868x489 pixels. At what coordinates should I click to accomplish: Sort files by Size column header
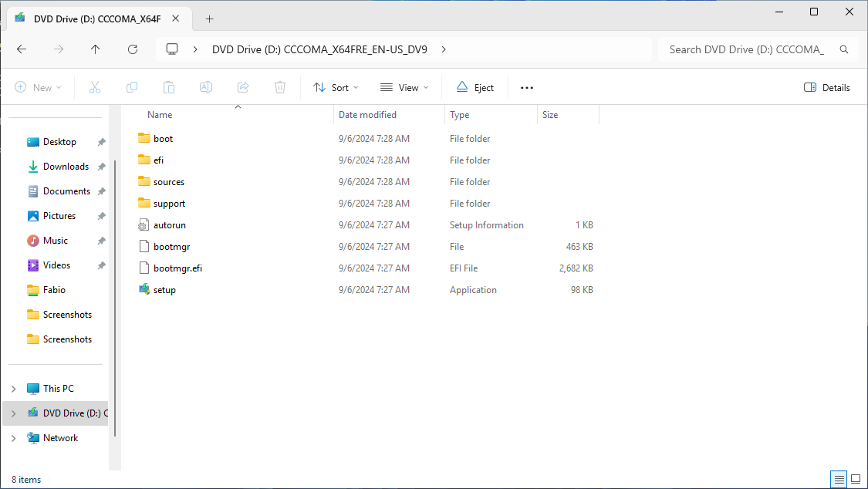tap(550, 115)
